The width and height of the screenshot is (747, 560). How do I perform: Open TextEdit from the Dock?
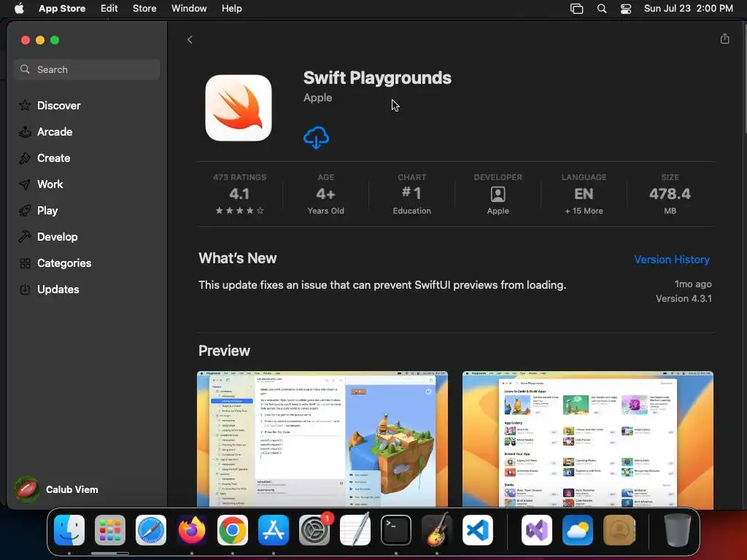click(x=355, y=530)
